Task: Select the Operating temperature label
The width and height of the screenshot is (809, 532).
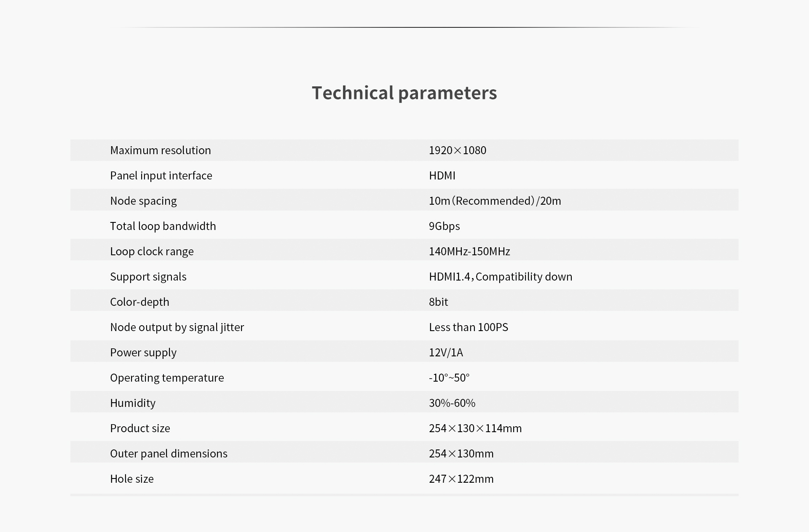Action: coord(167,378)
